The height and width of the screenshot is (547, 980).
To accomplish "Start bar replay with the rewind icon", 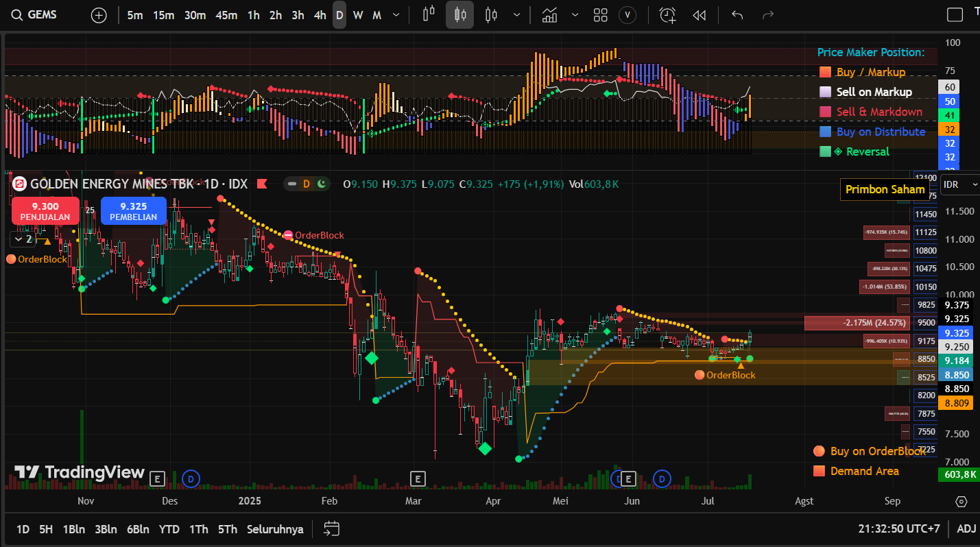I will 699,15.
